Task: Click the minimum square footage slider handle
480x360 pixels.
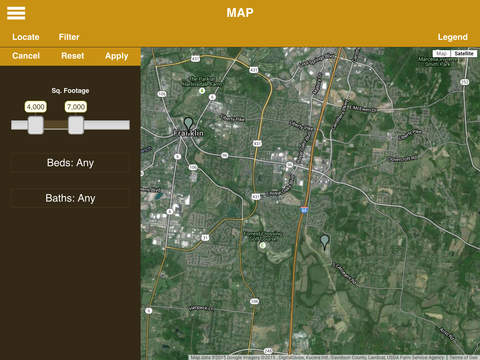Action: (36, 125)
